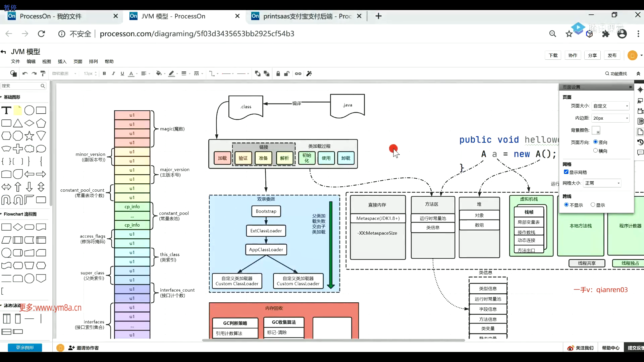Select the 显示 jump-line radio option
The width and height of the screenshot is (644, 362).
[593, 205]
